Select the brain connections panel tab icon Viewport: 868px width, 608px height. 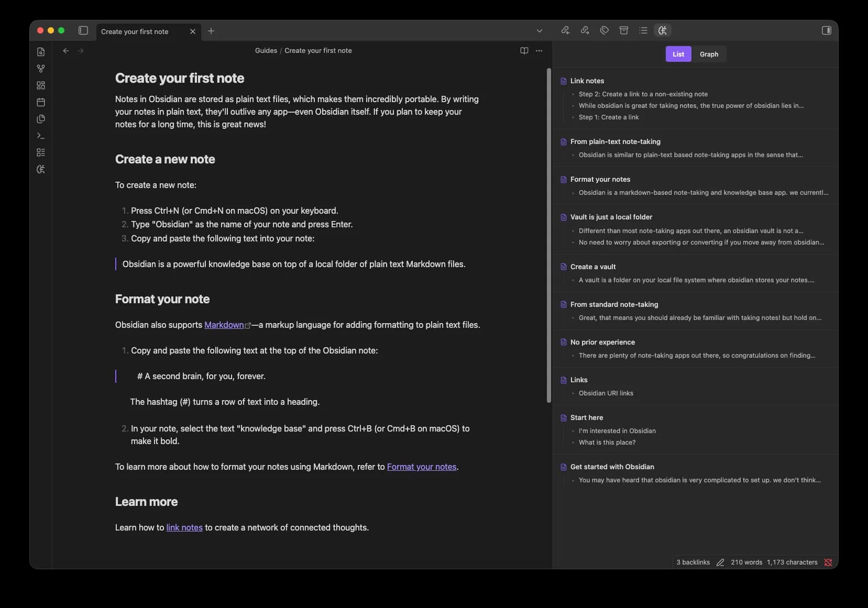(663, 30)
